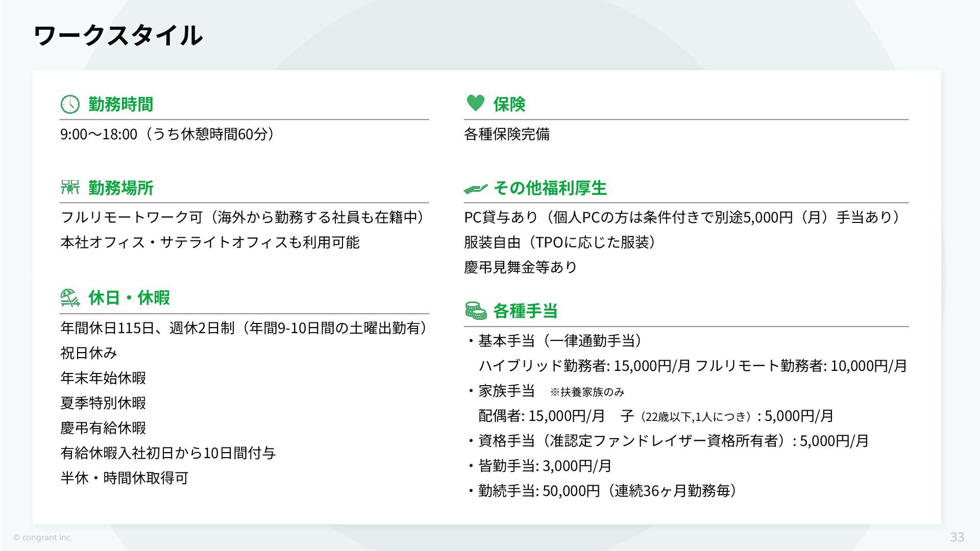
Task: Click the line starting 年間休日115日
Action: 244,328
